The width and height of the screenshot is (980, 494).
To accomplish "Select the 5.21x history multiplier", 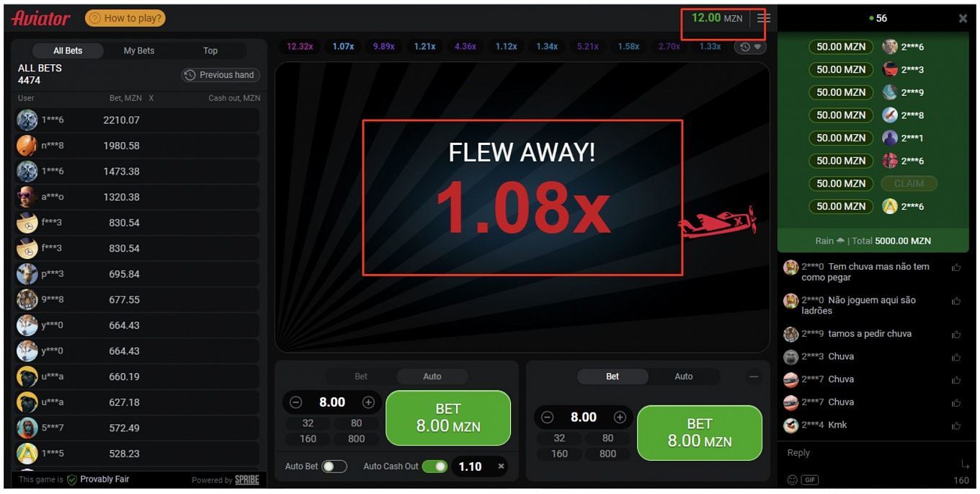I will [587, 46].
